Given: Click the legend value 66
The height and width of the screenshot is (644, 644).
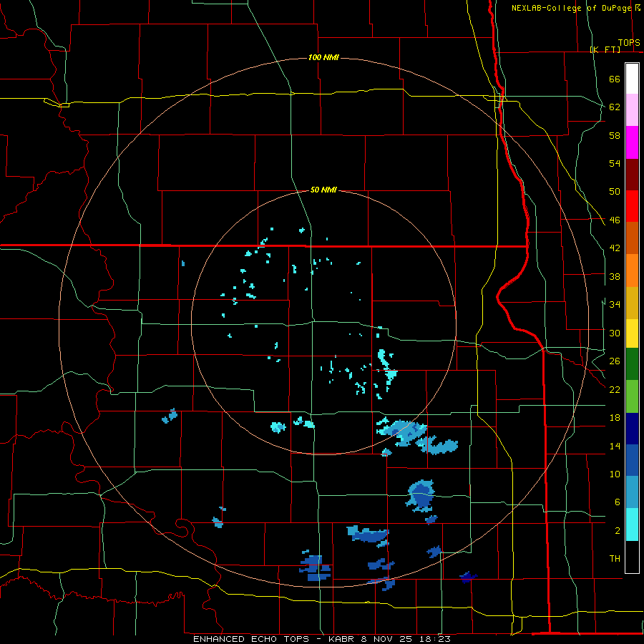Looking at the screenshot, I should coord(615,79).
